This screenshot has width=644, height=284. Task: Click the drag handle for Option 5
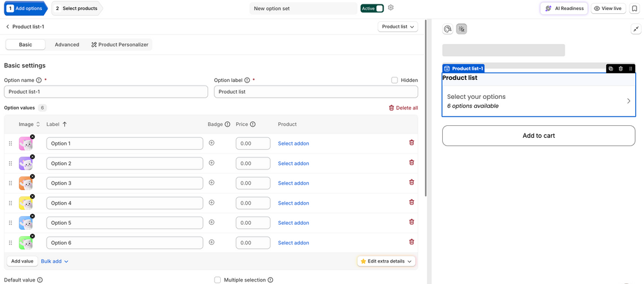click(11, 223)
